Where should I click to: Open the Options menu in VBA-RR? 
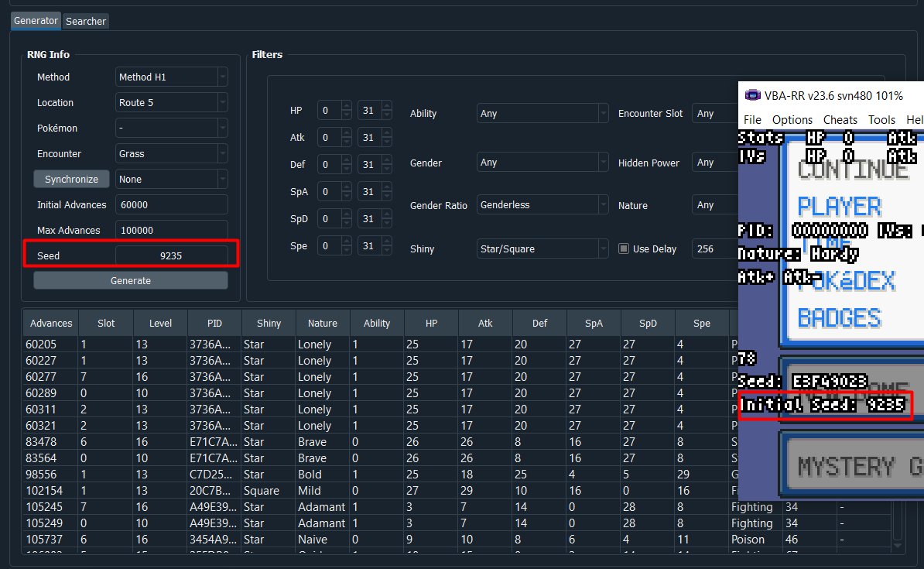(x=792, y=120)
